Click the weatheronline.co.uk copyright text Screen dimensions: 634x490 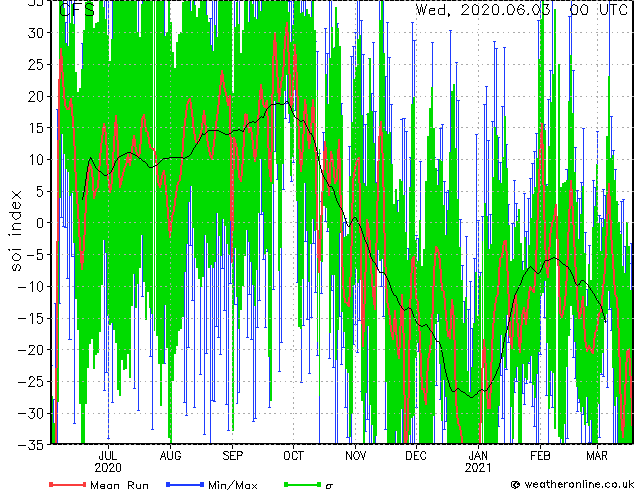click(x=571, y=484)
